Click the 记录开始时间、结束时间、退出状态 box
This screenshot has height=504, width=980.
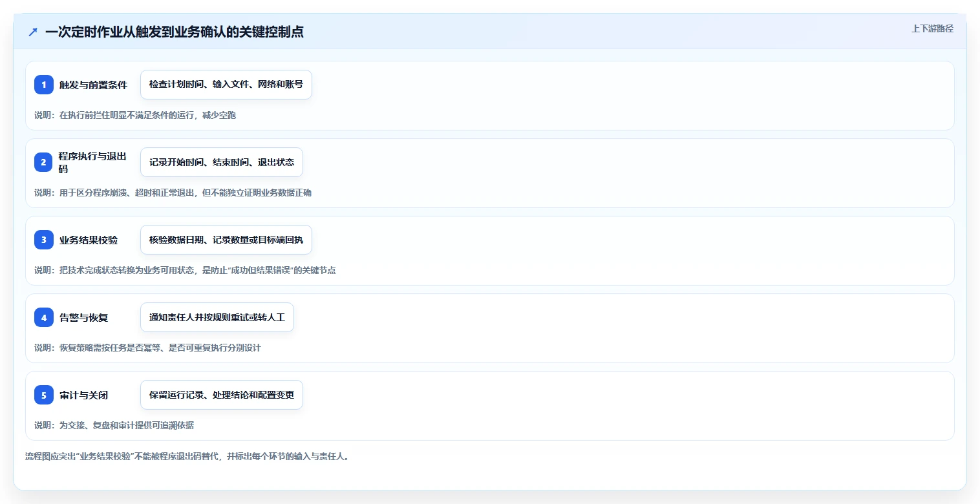click(222, 162)
